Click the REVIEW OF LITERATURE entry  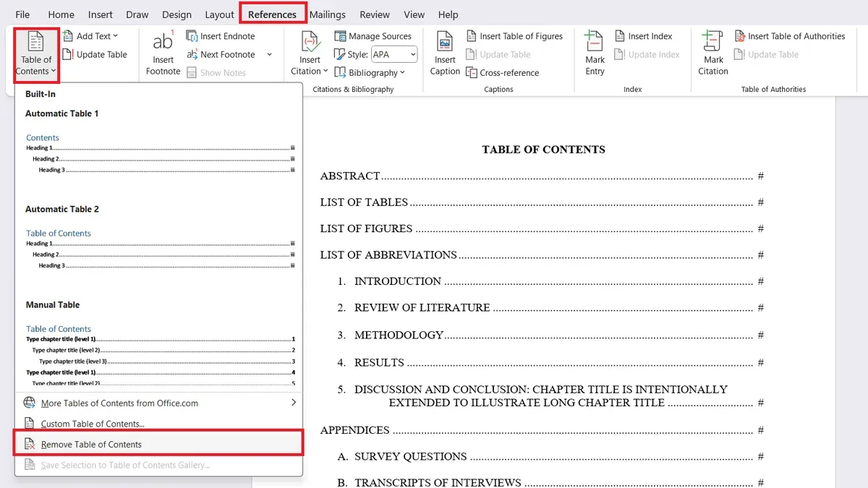pos(422,307)
